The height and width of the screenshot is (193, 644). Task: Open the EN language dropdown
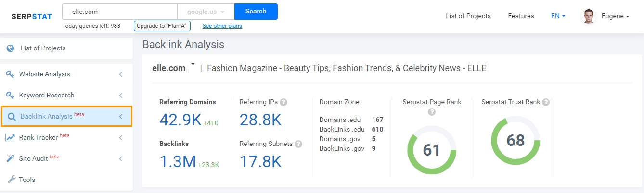[558, 16]
